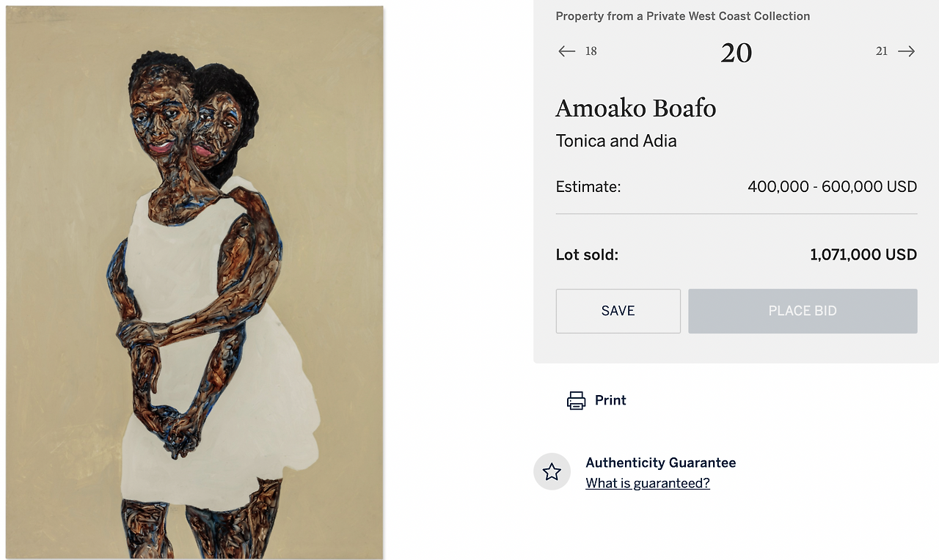Click the sold price 1,071,000 USD

coord(863,255)
